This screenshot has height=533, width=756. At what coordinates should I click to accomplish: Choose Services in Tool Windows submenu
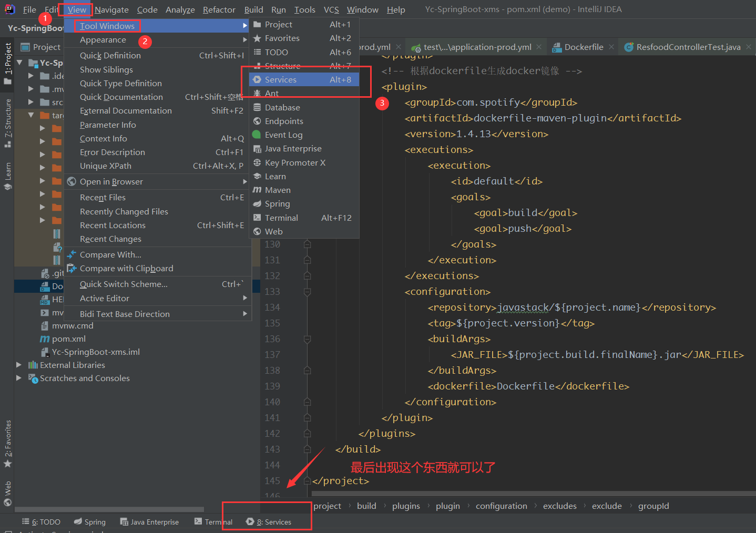point(304,79)
